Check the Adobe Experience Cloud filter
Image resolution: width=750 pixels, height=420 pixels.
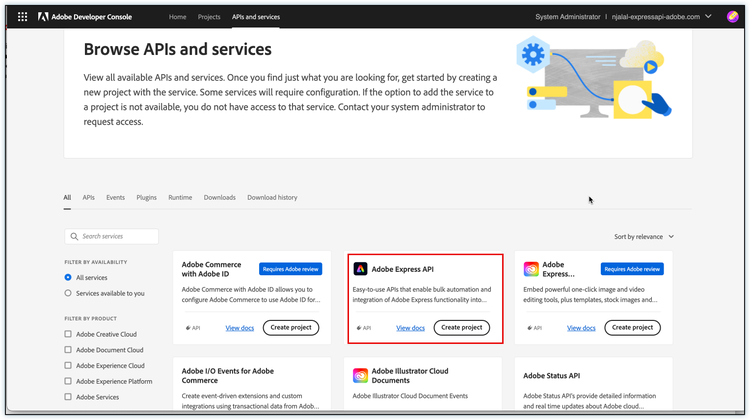68,366
